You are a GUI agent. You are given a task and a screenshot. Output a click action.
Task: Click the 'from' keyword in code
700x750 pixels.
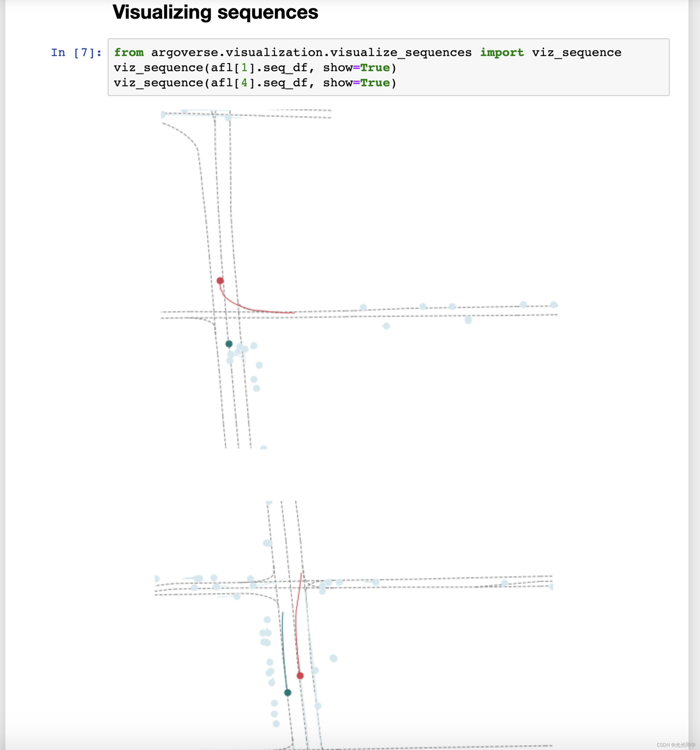pos(129,52)
